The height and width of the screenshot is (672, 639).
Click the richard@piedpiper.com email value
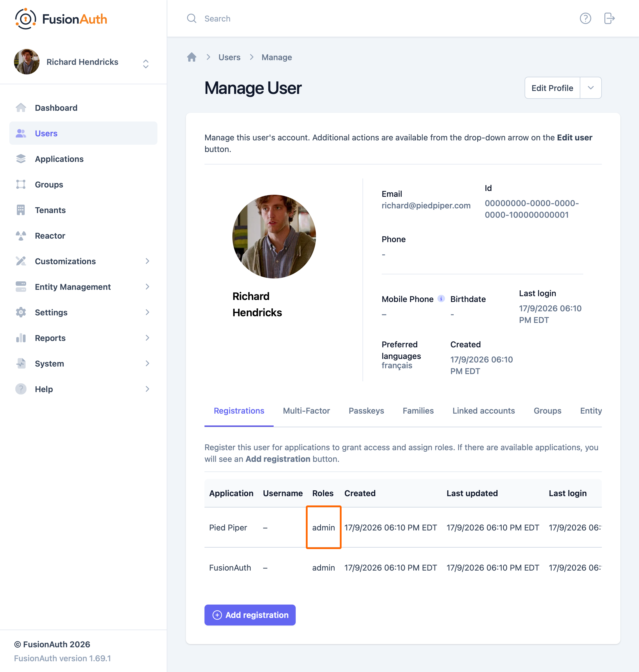(426, 205)
